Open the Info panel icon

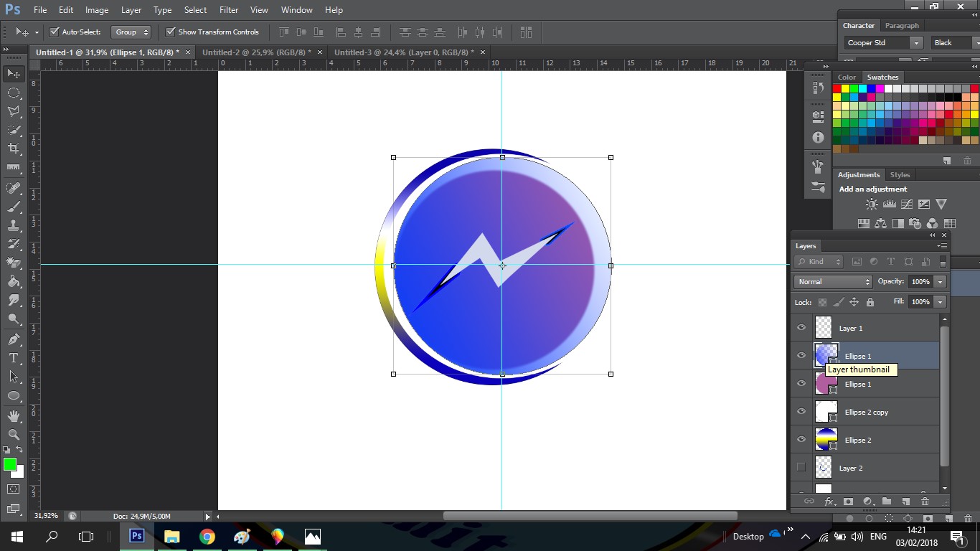click(818, 137)
